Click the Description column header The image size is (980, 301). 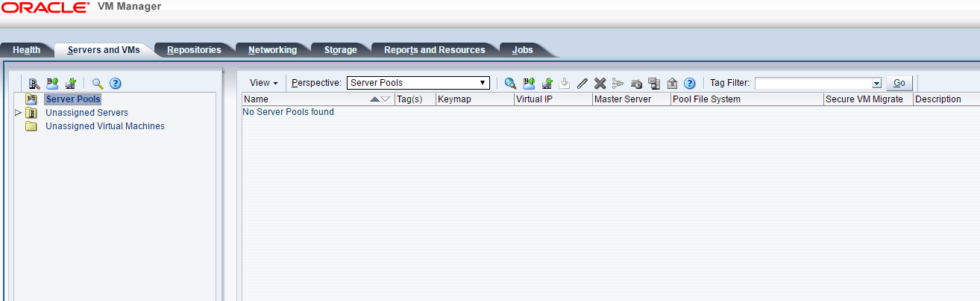coord(946,99)
